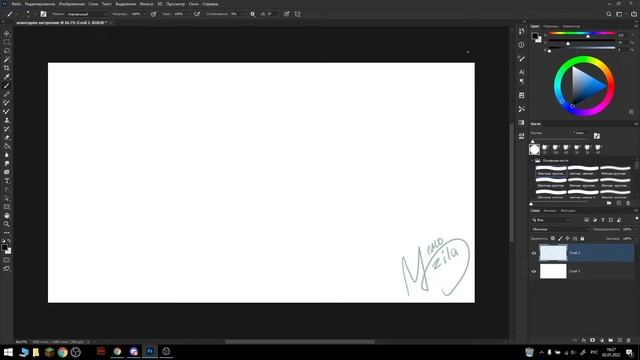This screenshot has height=360, width=640.
Task: Select the Blur drop tool
Action: (x=7, y=155)
